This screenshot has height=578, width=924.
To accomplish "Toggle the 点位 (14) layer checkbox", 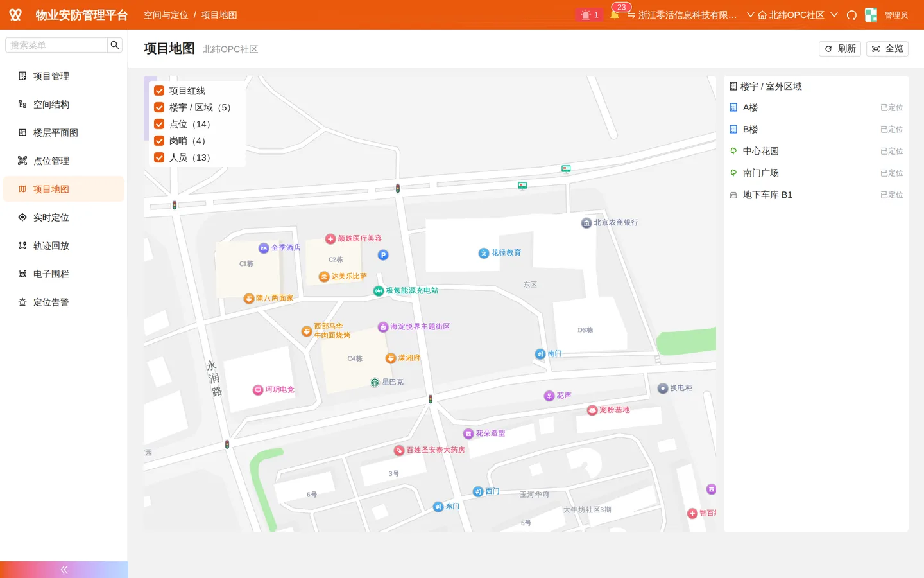I will (x=159, y=124).
